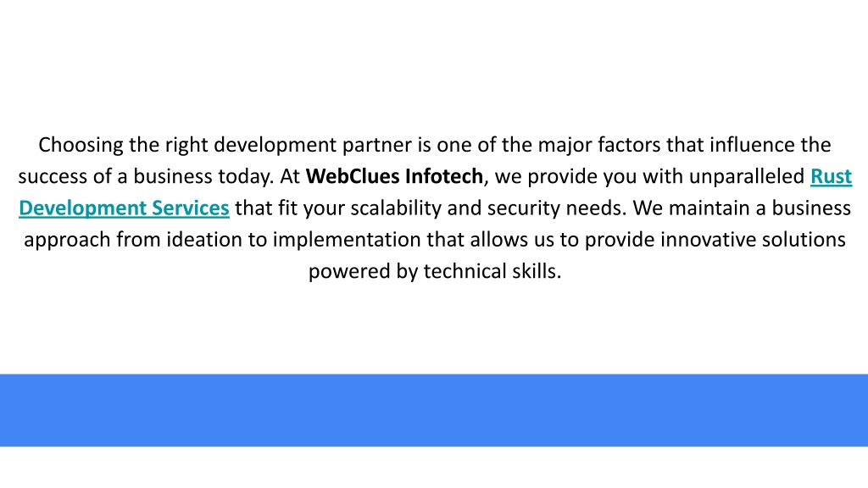Screen dimensions: 868x488
Task: Click the white strip below the blue banner
Action: point(434,467)
